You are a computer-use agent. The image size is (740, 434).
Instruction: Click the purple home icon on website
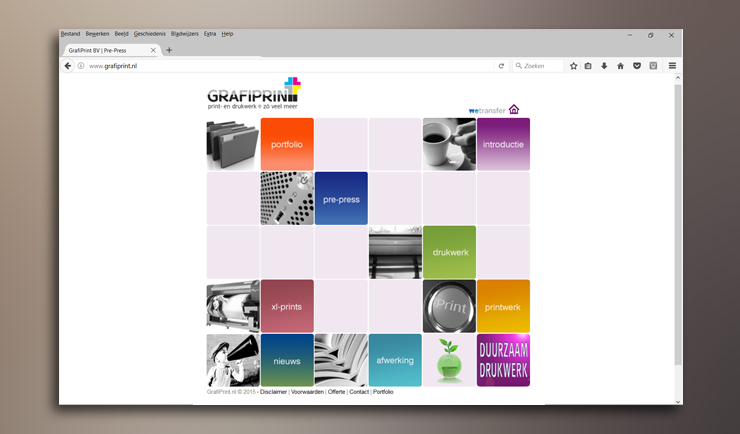point(514,109)
